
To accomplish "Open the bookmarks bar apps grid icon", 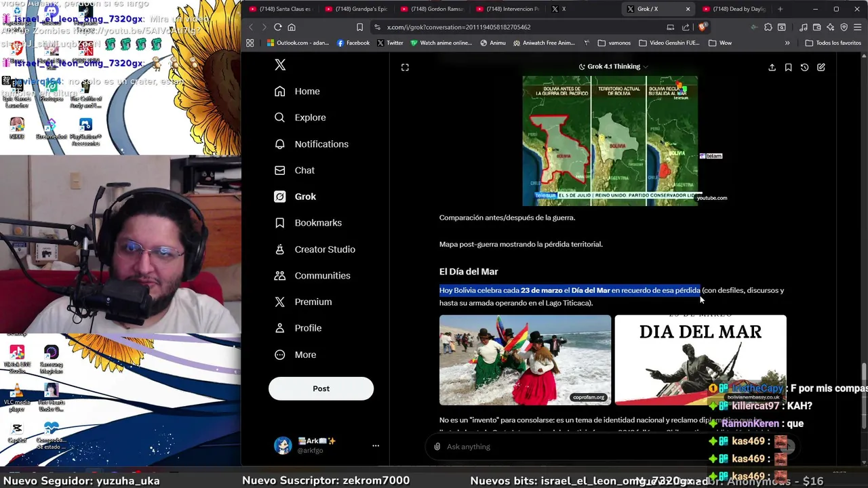I will coord(250,43).
